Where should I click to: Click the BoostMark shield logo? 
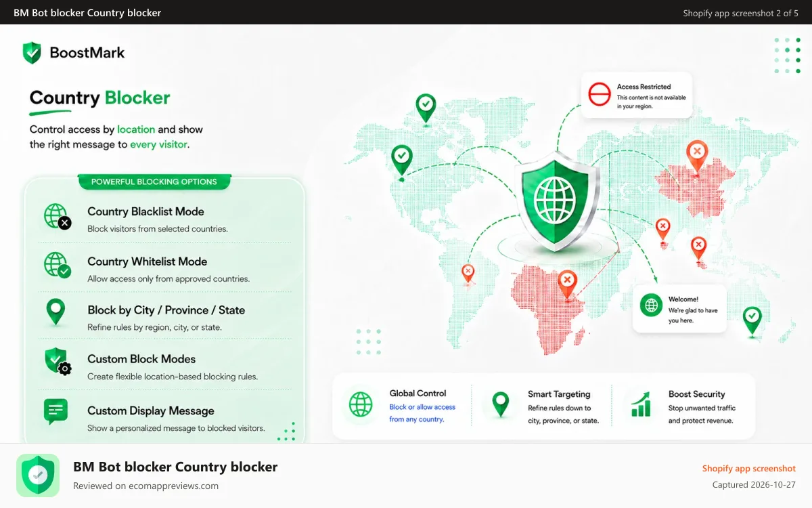tap(32, 52)
